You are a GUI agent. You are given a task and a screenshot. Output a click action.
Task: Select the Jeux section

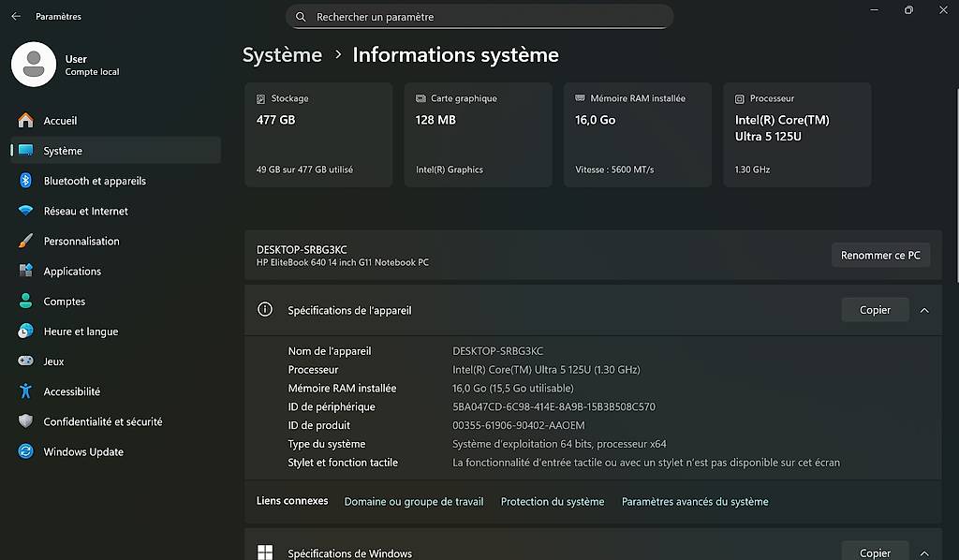point(52,361)
